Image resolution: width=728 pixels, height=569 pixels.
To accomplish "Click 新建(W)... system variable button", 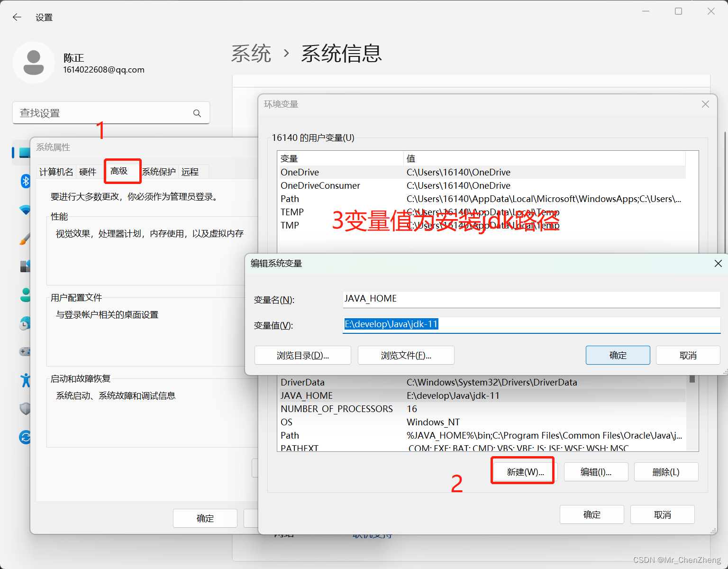I will (x=525, y=472).
